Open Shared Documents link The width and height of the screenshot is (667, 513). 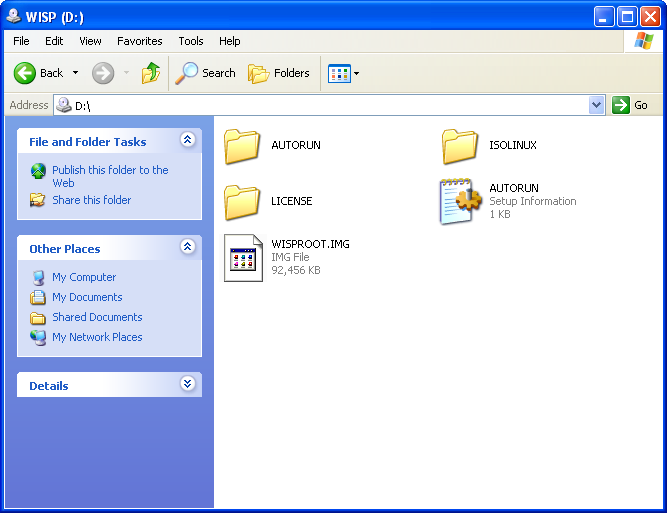97,317
